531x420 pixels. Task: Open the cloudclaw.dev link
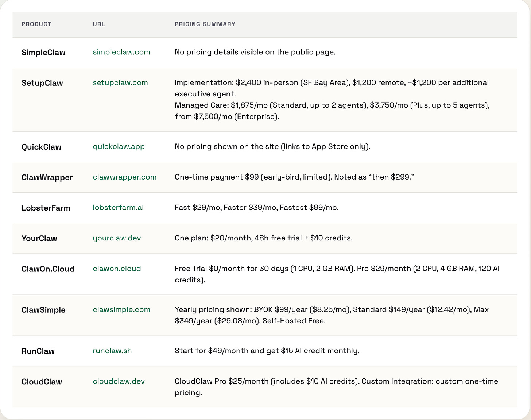[x=119, y=381]
